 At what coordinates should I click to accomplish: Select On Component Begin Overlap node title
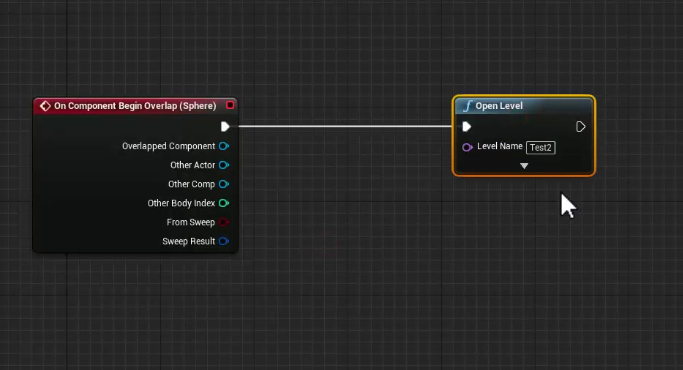tap(135, 106)
